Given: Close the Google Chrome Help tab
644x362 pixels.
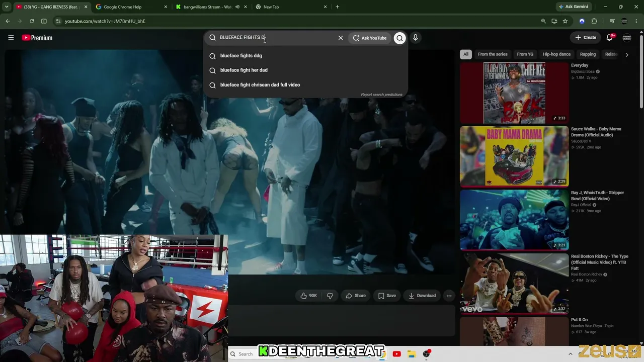Looking at the screenshot, I should pyautogui.click(x=166, y=7).
